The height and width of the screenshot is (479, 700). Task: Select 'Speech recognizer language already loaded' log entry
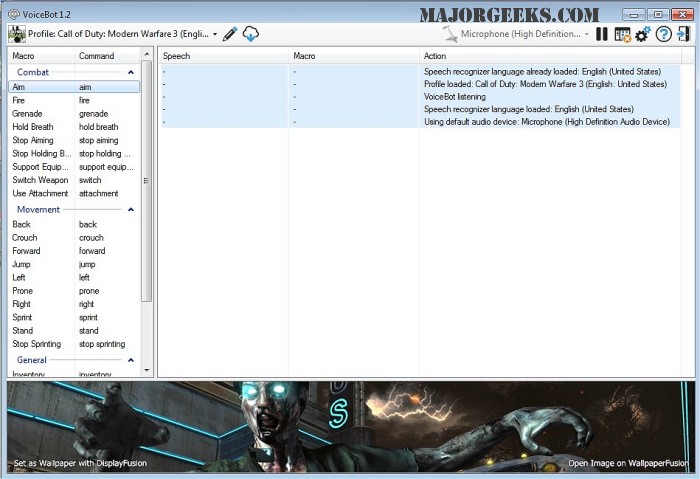(420, 71)
